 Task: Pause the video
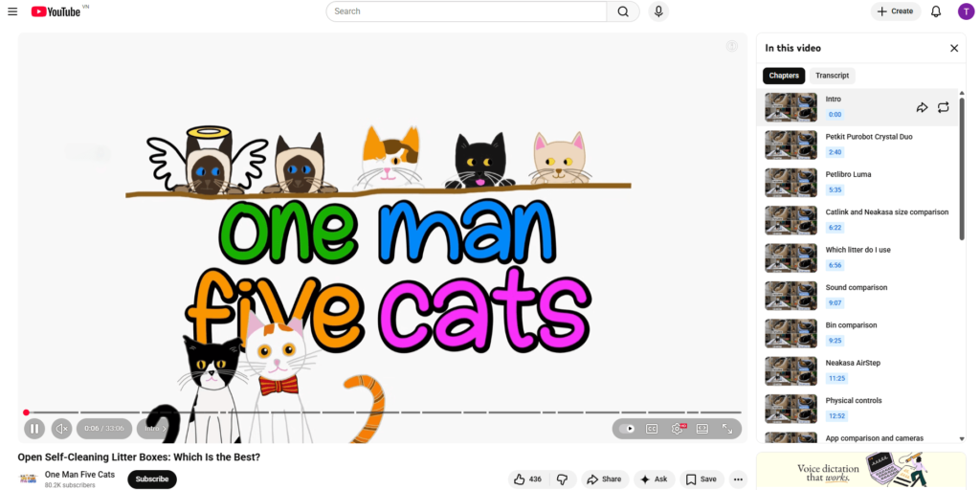point(34,428)
